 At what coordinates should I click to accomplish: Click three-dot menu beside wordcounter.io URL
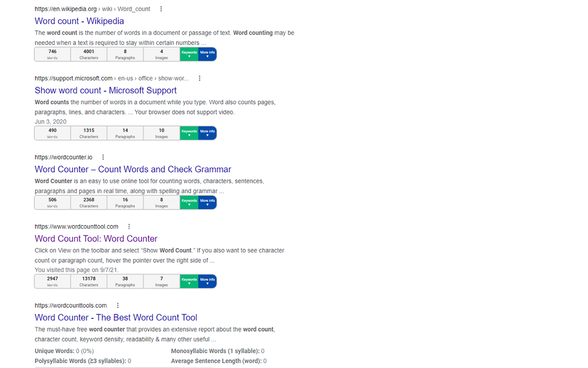pyautogui.click(x=103, y=157)
